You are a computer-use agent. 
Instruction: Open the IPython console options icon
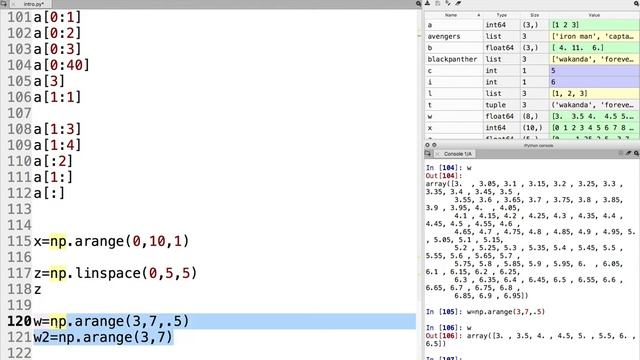point(636,153)
